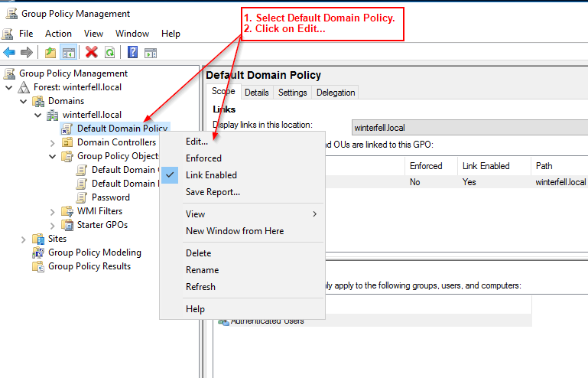Click the Starter GPOs folder icon

(x=67, y=225)
